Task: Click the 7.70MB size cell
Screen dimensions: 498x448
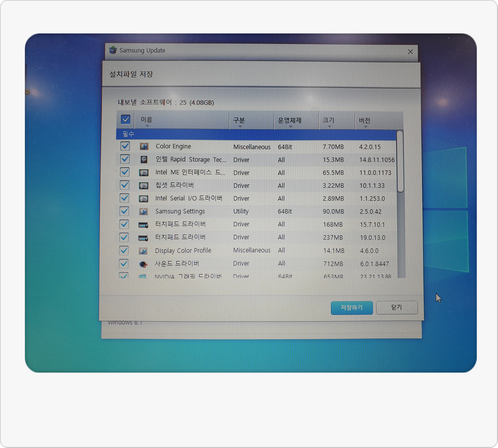Action: (333, 147)
